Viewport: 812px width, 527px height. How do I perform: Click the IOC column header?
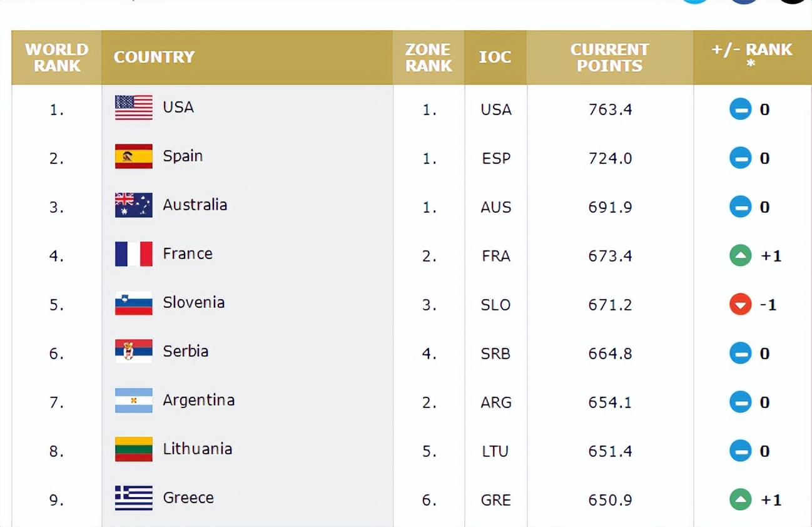coord(495,58)
